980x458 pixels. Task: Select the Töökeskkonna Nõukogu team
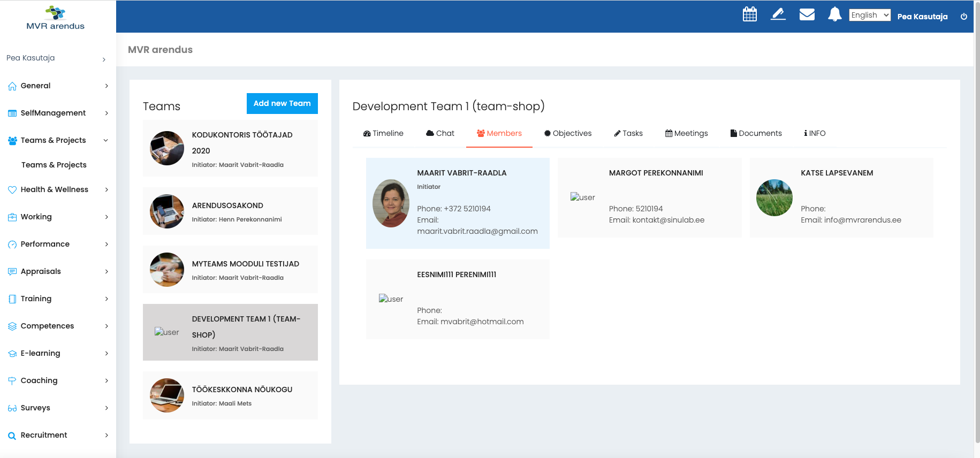(x=230, y=395)
